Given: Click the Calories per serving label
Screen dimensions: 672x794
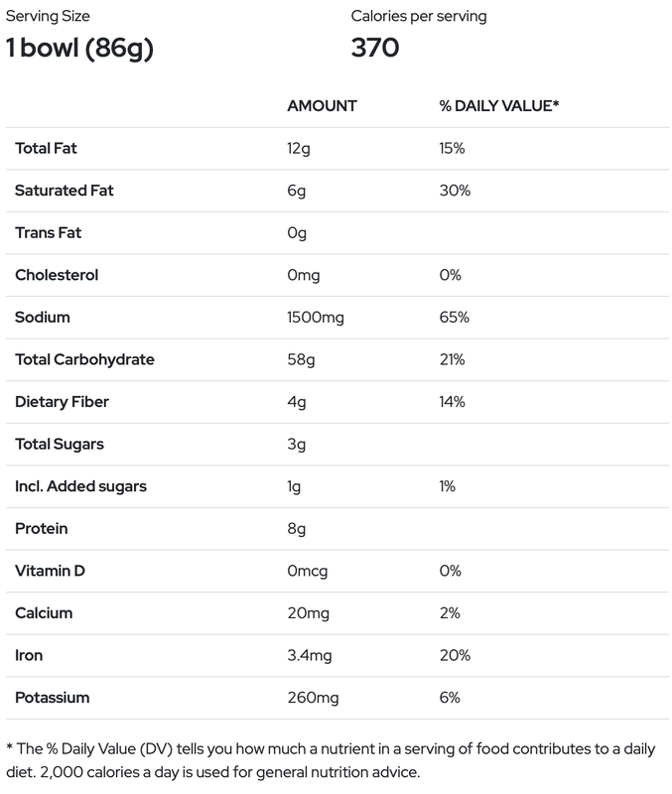Looking at the screenshot, I should 419,17.
